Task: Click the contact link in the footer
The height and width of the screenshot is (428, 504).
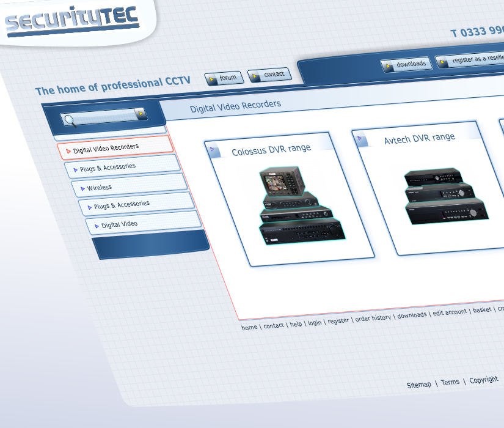Action: tap(274, 326)
